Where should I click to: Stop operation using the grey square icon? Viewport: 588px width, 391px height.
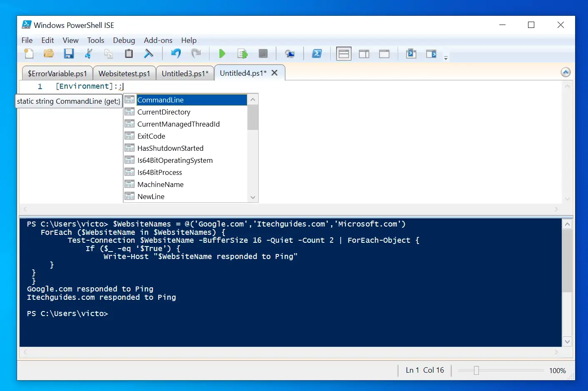coord(263,54)
